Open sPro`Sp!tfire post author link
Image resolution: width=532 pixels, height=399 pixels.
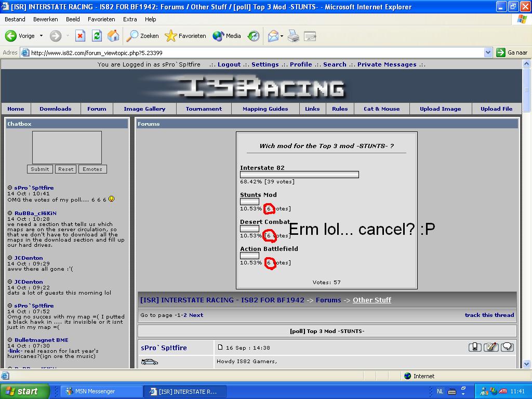click(164, 348)
